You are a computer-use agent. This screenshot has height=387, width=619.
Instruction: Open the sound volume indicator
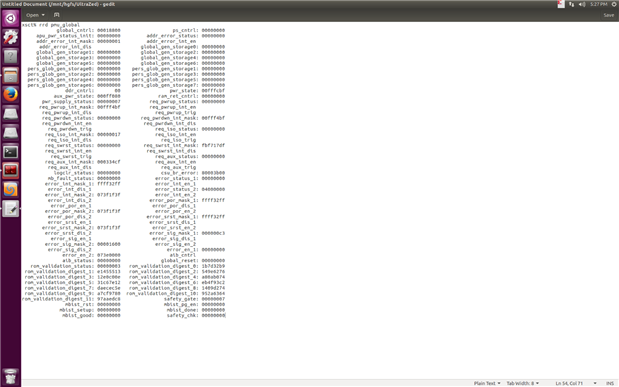582,4
